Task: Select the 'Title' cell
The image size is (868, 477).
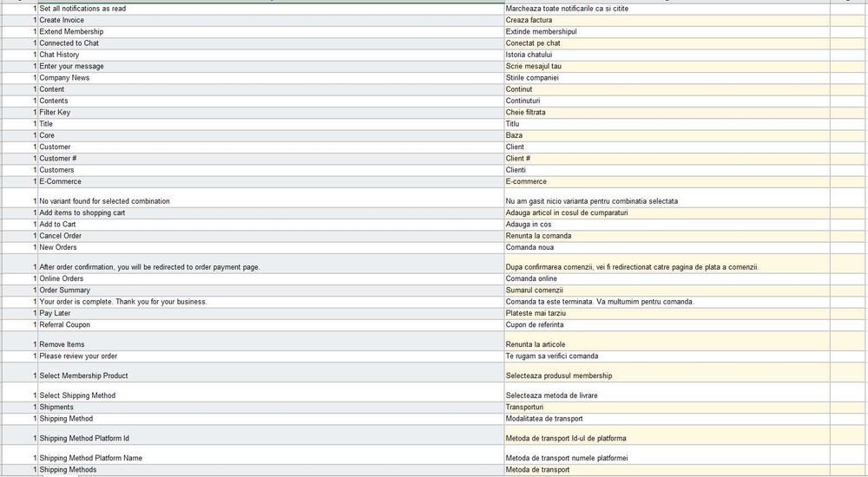Action: point(271,124)
